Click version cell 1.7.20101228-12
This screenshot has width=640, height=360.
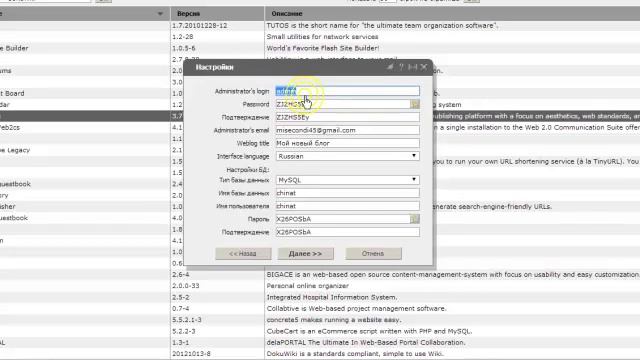tap(200, 25)
